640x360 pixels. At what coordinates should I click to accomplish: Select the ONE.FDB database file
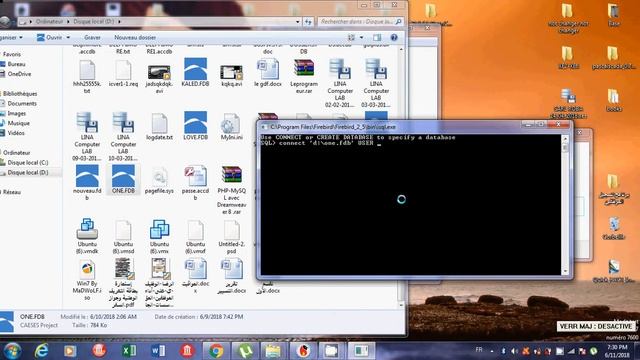pos(123,179)
